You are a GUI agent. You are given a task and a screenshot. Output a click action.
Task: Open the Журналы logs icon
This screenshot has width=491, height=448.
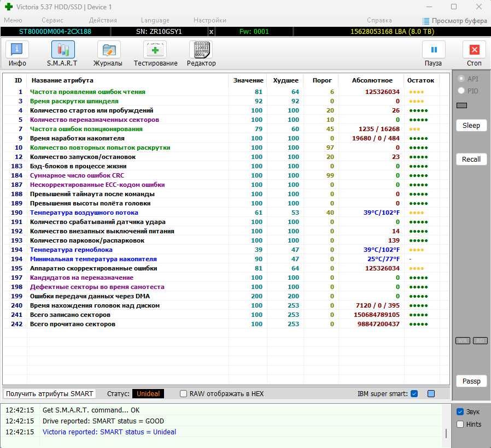coord(109,50)
